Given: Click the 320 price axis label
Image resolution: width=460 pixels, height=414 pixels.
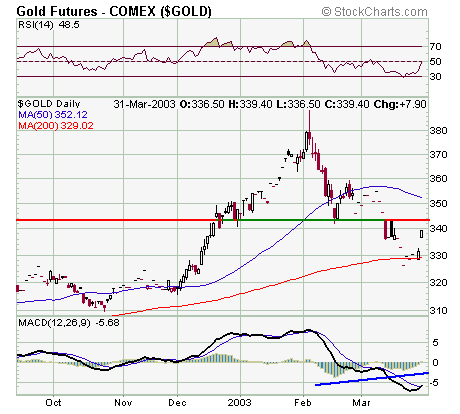Looking at the screenshot, I should pos(438,283).
